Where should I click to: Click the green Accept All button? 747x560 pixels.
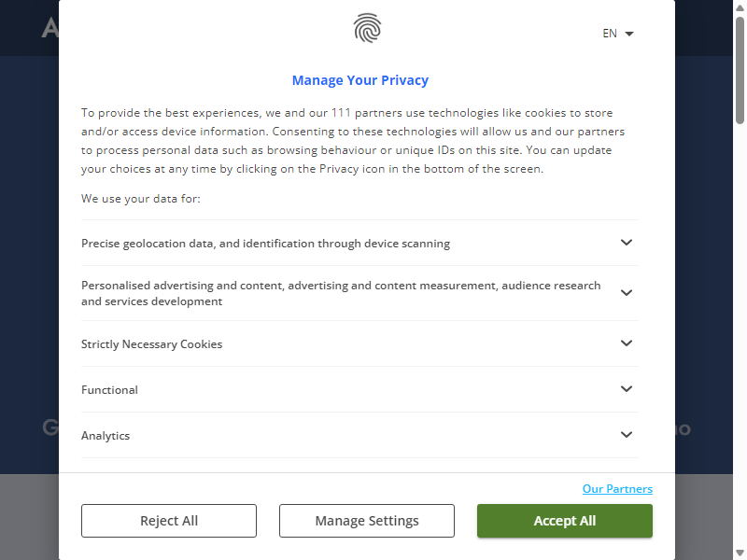(x=565, y=521)
